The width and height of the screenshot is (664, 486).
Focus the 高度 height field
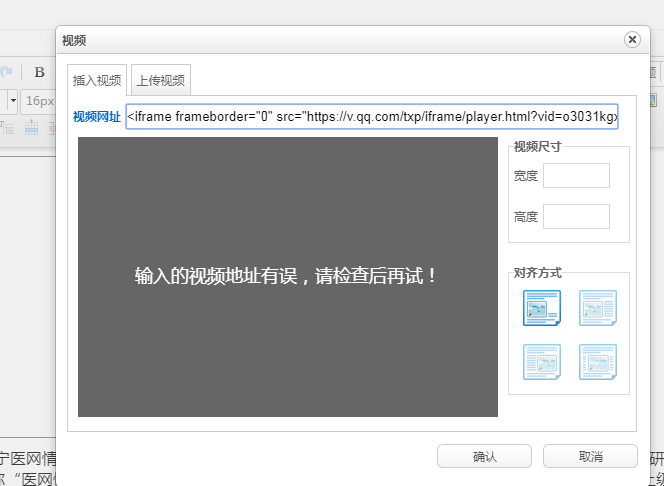576,216
